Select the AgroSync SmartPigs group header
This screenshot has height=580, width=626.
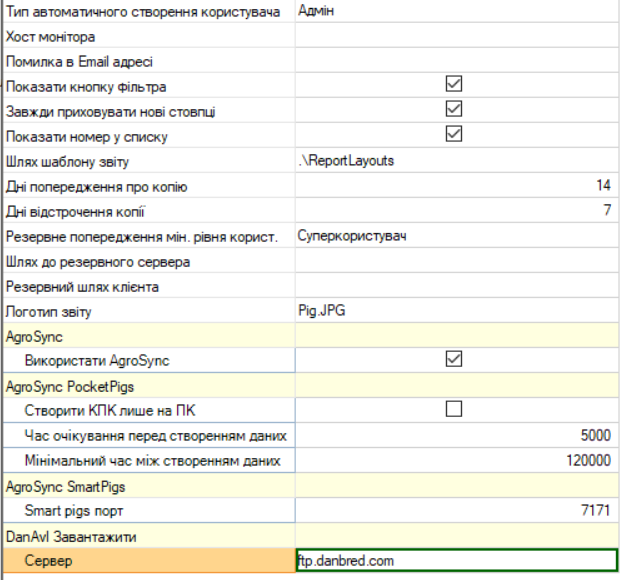(311, 486)
